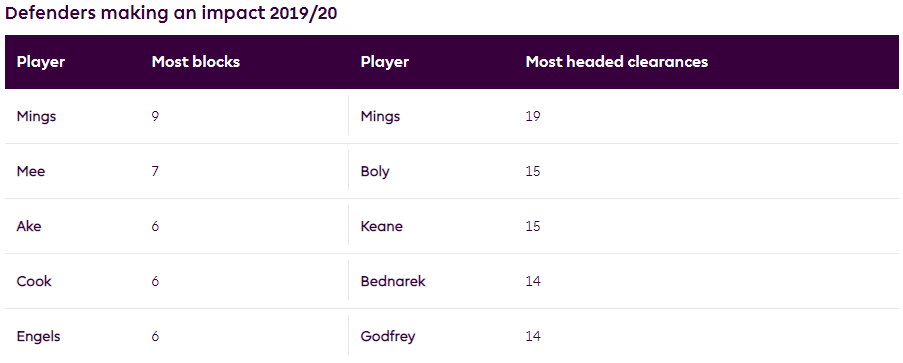Click the player name Mee
The image size is (903, 363).
pyautogui.click(x=31, y=172)
